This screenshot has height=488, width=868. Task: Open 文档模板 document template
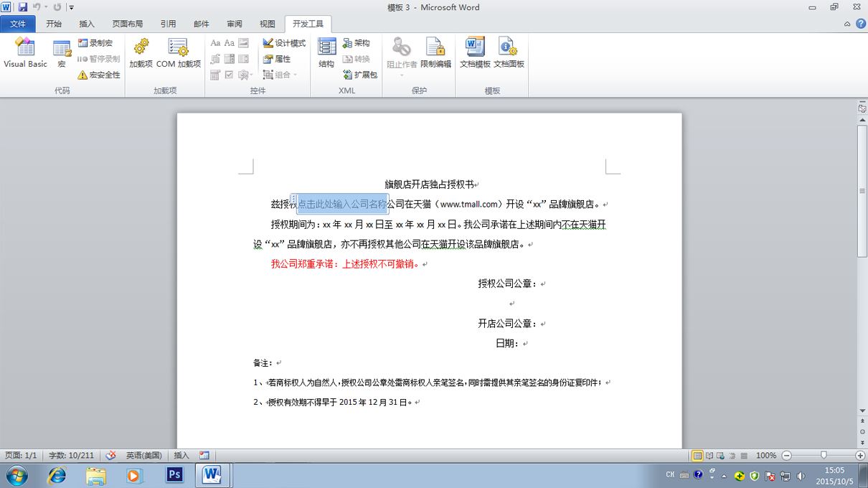point(475,54)
